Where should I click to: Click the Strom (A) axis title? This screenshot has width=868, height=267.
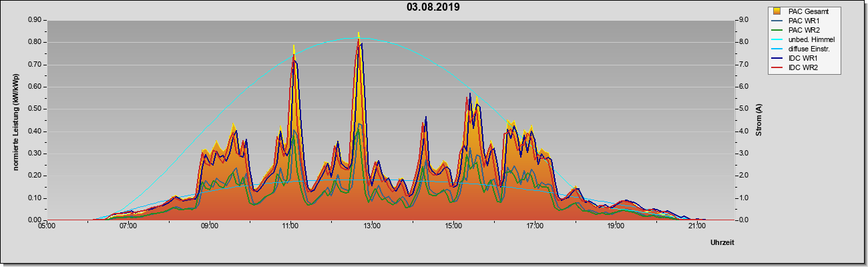[x=758, y=120]
